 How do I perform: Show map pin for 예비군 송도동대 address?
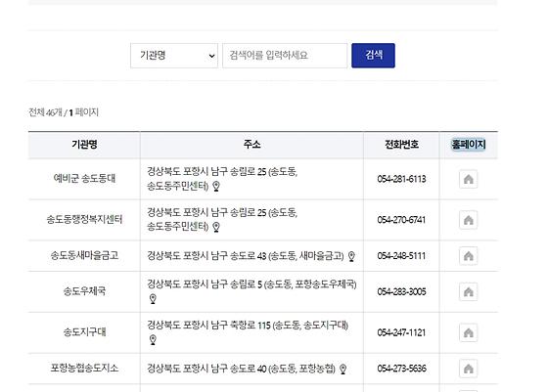point(216,187)
